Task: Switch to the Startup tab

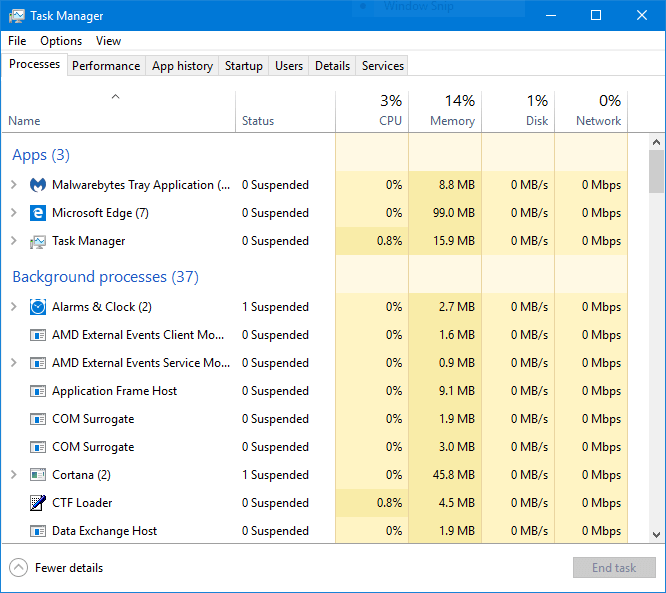Action: (x=243, y=66)
